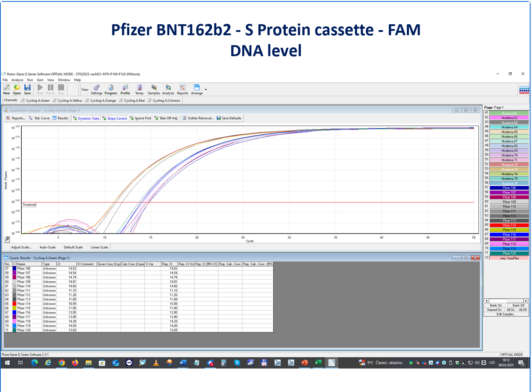The height and width of the screenshot is (392, 532).
Task: Switch graph to Linear Scale
Action: click(99, 247)
